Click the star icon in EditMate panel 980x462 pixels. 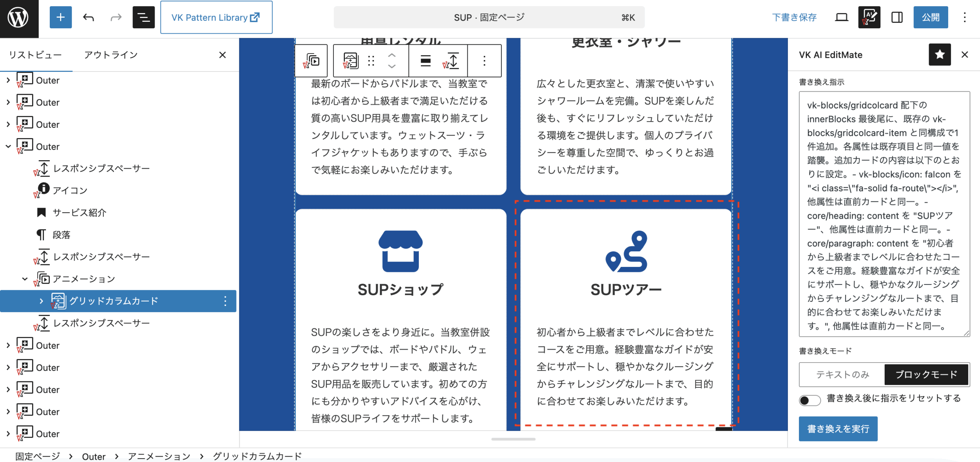click(x=939, y=55)
